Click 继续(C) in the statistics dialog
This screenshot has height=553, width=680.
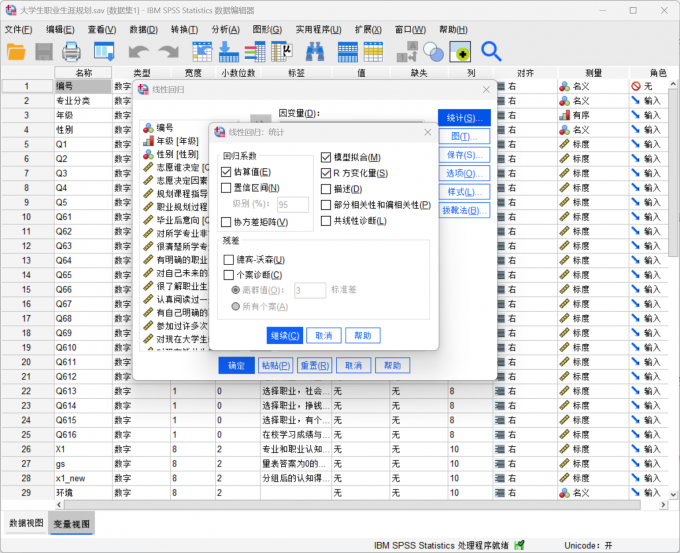[x=284, y=336]
